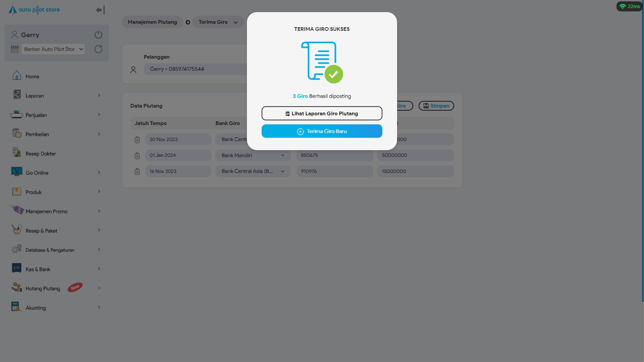The width and height of the screenshot is (644, 362).
Task: Click Lihat Laporan Giro Piutang button
Action: [322, 113]
